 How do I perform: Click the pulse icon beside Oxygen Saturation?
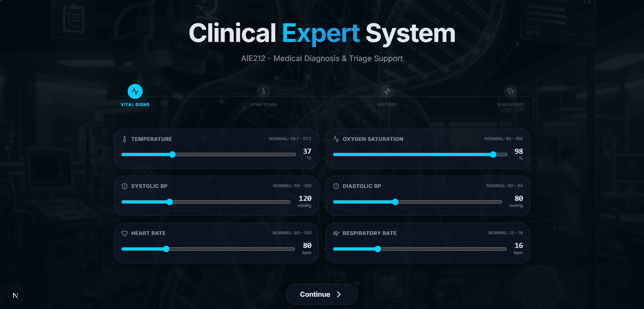click(x=336, y=139)
